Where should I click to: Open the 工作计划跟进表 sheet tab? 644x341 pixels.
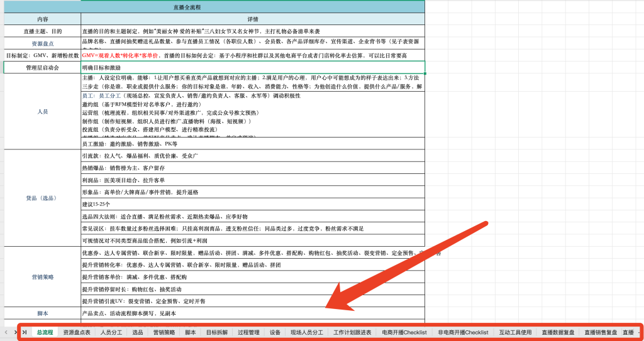point(352,332)
